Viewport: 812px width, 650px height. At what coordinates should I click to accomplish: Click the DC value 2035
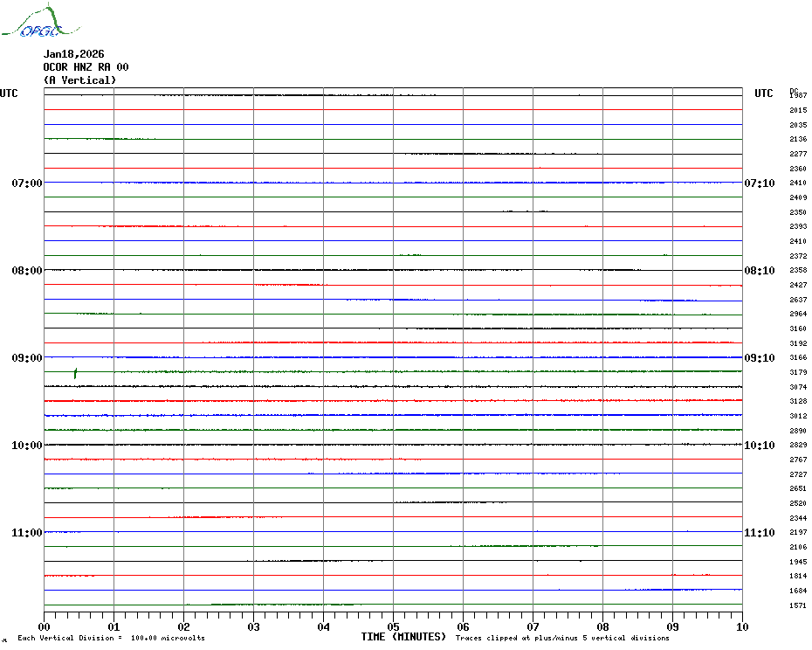[x=798, y=125]
